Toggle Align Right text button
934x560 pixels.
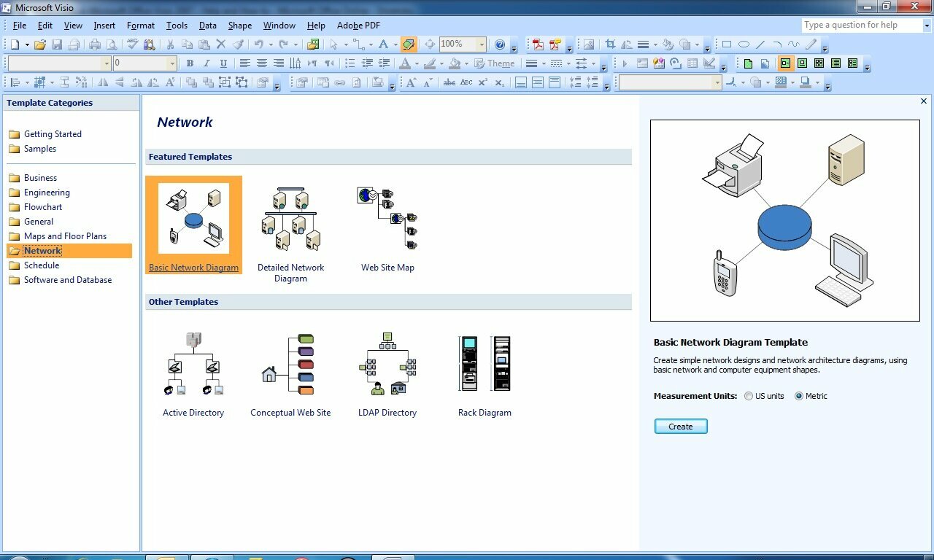click(x=278, y=63)
